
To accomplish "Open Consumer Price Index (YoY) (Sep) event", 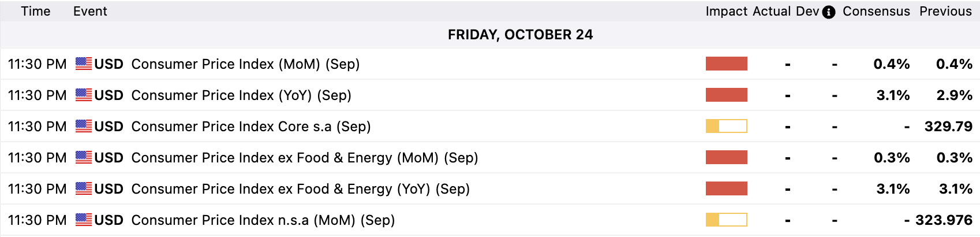I will point(241,95).
